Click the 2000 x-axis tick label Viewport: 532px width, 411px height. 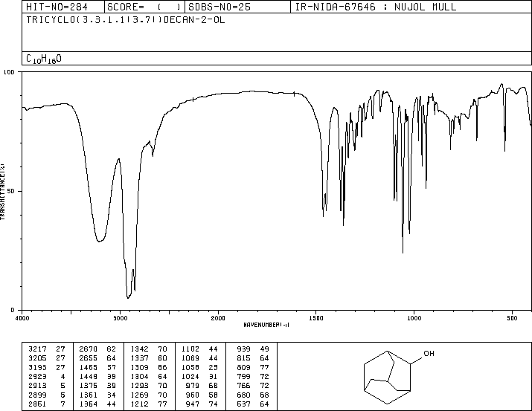click(218, 318)
